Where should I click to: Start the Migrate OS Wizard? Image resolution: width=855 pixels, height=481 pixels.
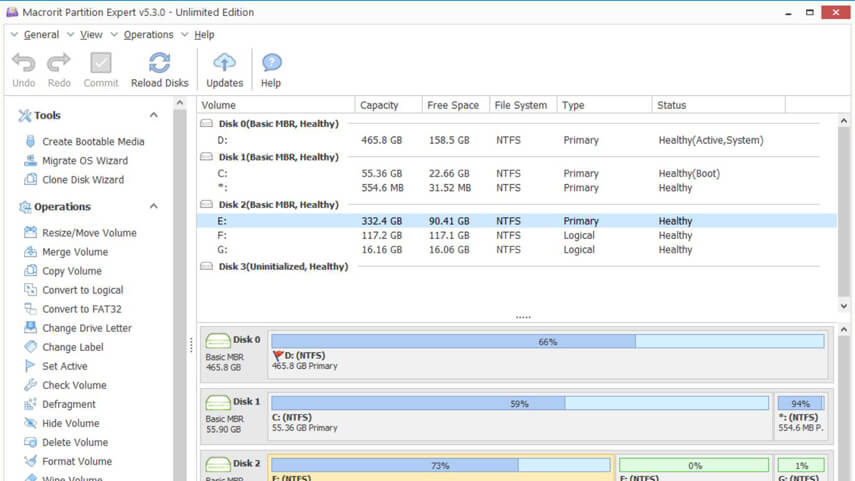pyautogui.click(x=84, y=161)
